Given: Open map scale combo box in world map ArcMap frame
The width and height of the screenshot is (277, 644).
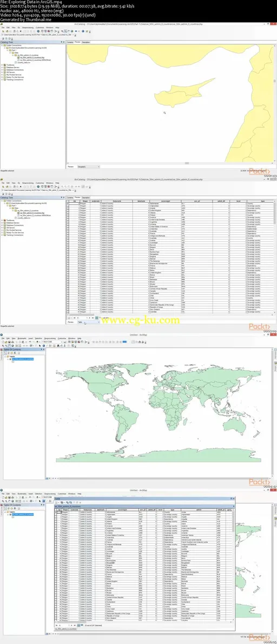Looking at the screenshot, I should click(52, 342).
